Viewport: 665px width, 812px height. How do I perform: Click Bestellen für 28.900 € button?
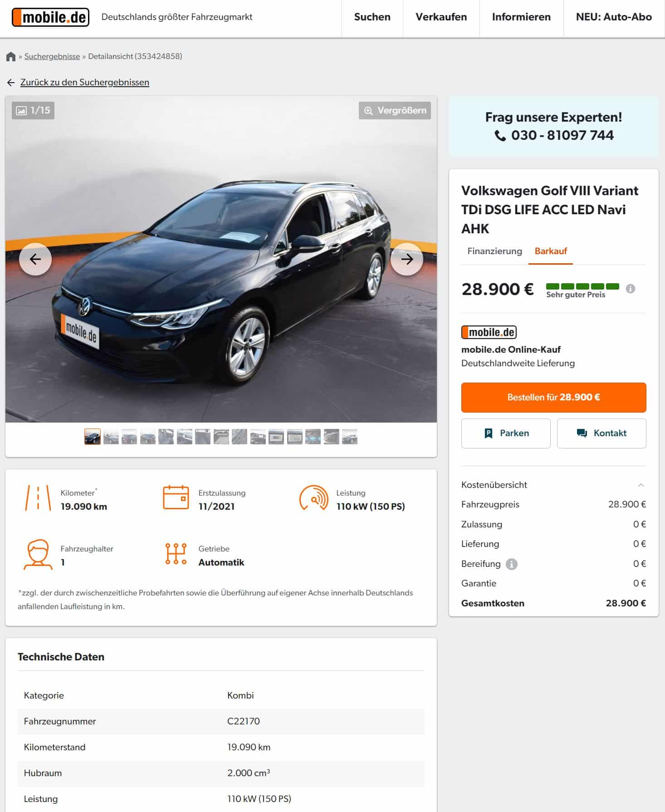click(553, 397)
